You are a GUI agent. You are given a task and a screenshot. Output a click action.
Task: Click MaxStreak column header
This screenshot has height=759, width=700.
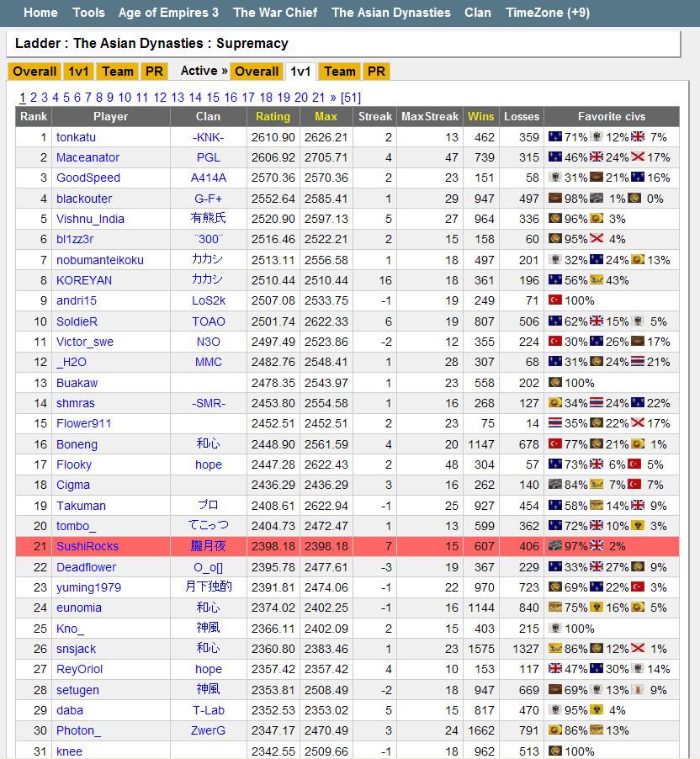(429, 117)
